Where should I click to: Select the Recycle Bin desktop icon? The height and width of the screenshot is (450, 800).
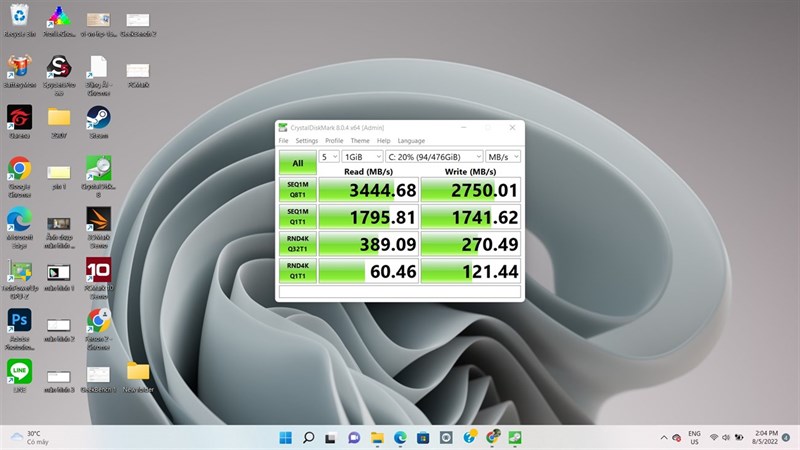(x=19, y=20)
